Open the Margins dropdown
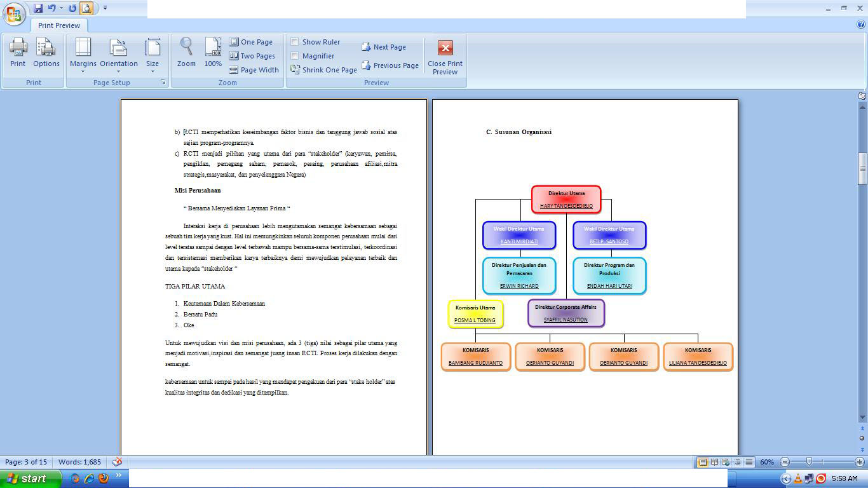The image size is (868, 488). 83,55
